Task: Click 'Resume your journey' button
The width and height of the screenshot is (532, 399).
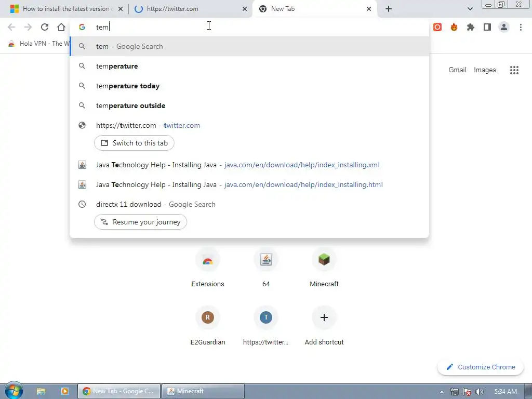Action: click(x=140, y=222)
